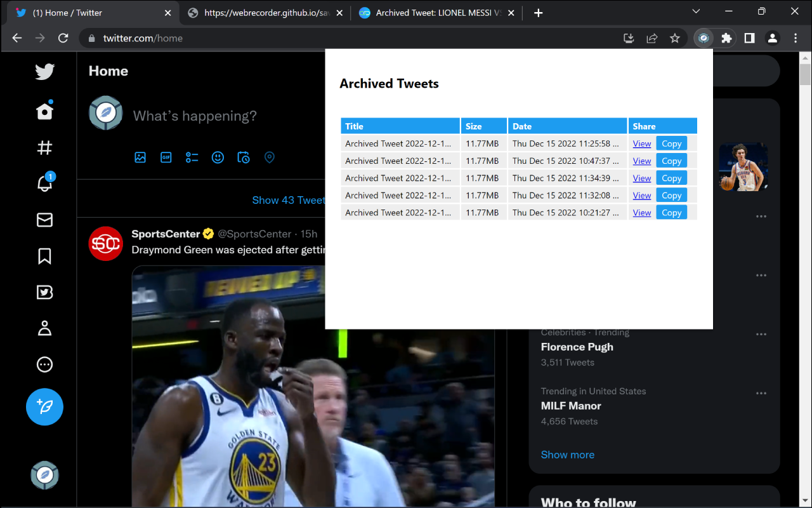
Task: Open emoji picker in tweet composer
Action: coord(218,157)
